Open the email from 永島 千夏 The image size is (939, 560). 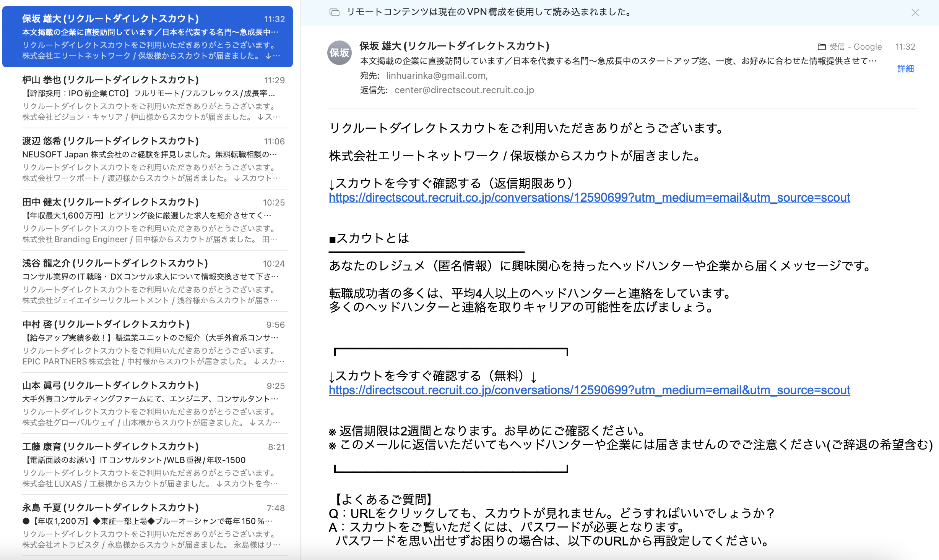(148, 526)
